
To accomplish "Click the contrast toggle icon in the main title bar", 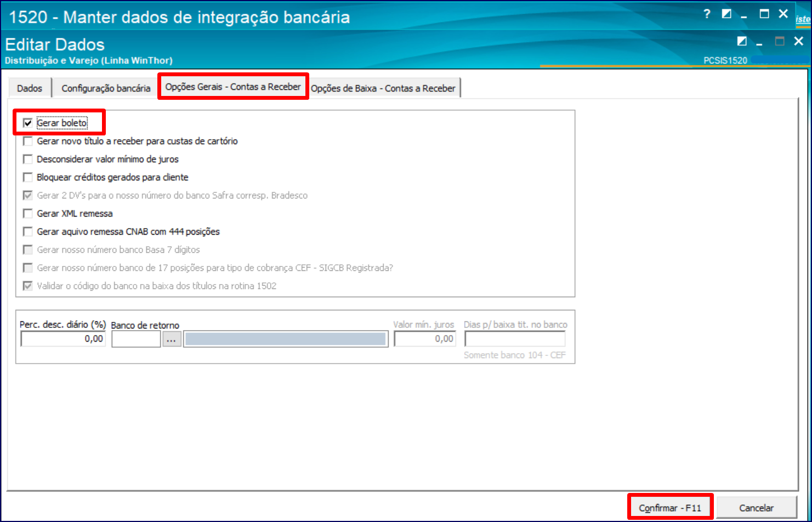I will 726,14.
